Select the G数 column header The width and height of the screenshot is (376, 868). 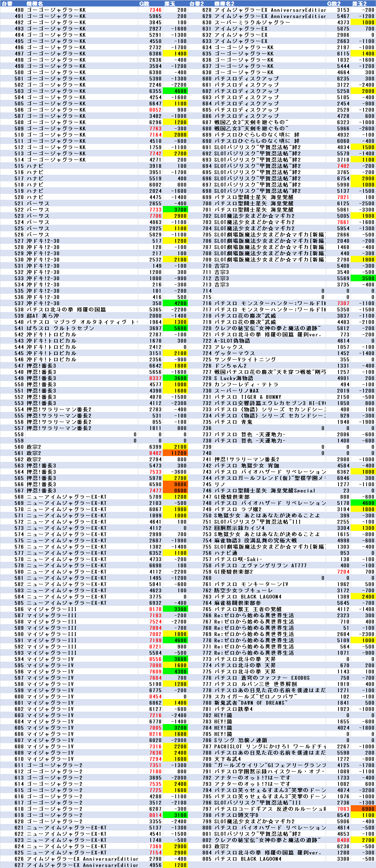150,3
